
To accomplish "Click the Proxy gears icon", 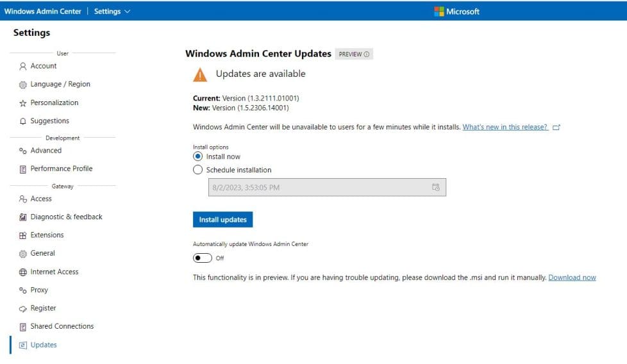I will 23,290.
